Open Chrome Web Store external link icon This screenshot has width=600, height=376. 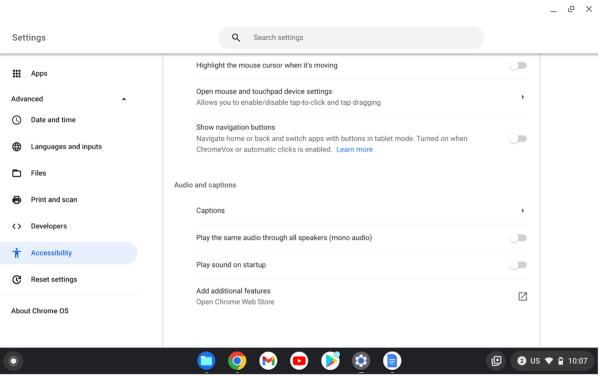tap(522, 296)
